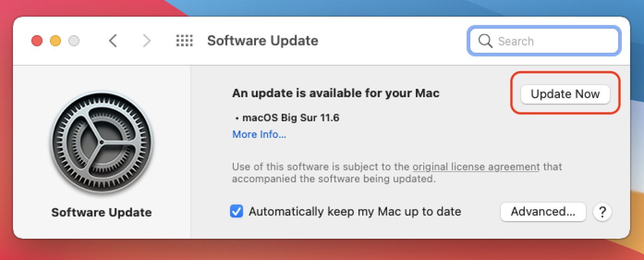Uncheck Automatically keep my Mac up to date
The width and height of the screenshot is (644, 260).
click(237, 212)
